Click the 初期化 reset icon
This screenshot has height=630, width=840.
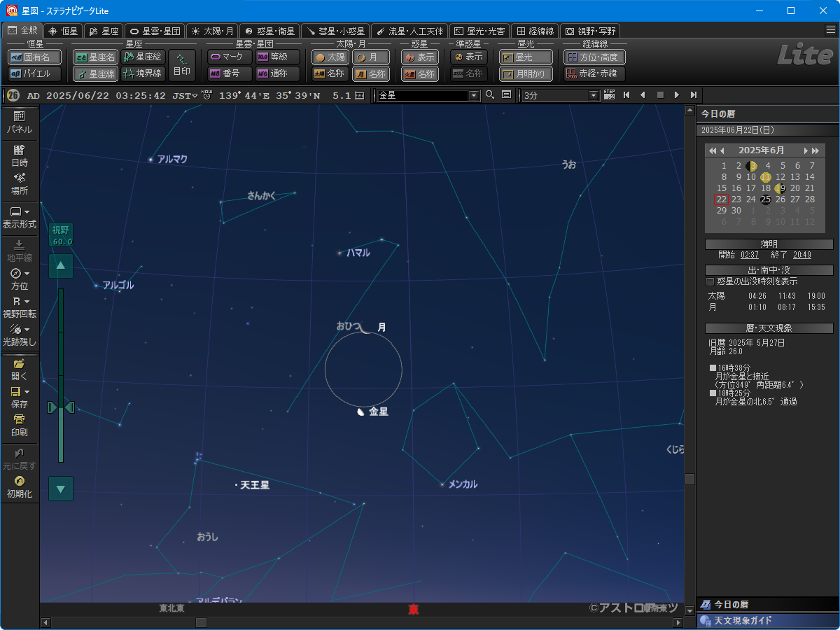[20, 486]
